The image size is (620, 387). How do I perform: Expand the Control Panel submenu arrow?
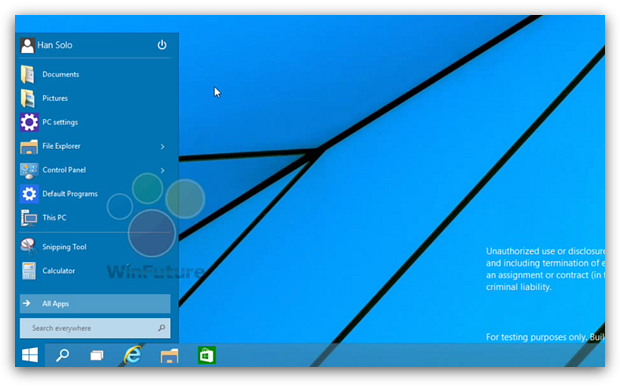click(x=163, y=170)
